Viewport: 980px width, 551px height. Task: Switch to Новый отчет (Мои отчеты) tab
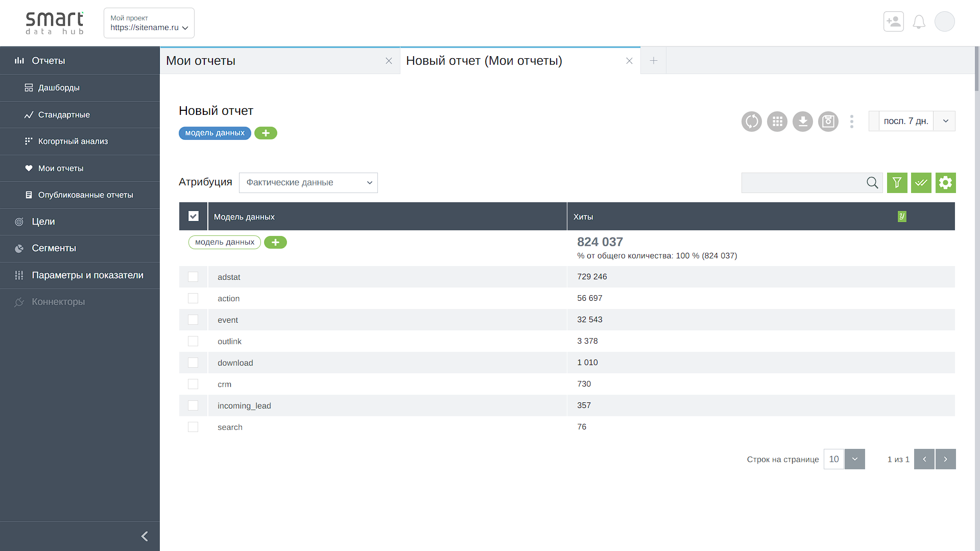coord(520,61)
